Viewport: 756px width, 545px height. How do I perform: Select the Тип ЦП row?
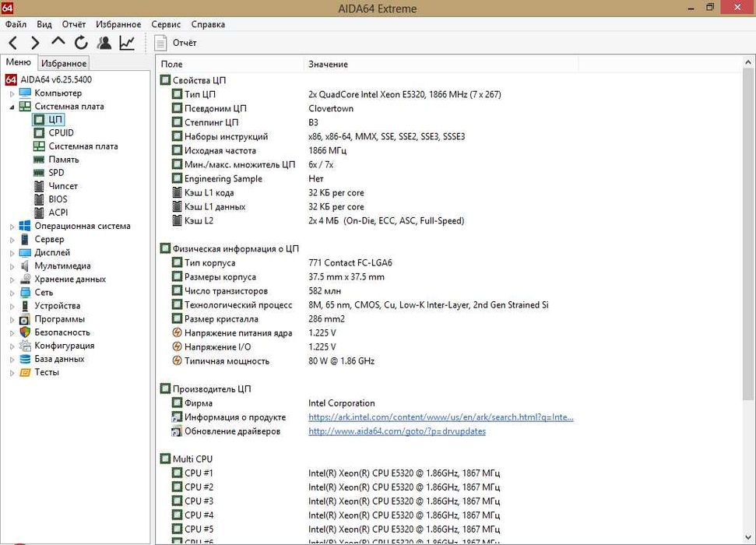pos(448,94)
